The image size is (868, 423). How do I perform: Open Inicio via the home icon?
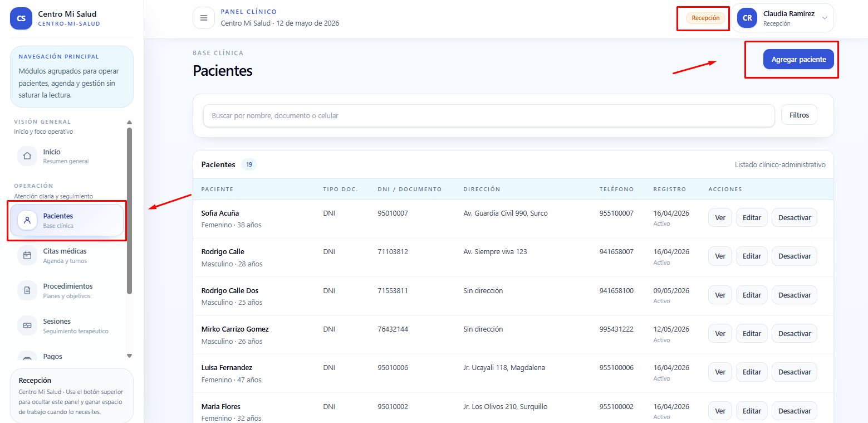point(27,156)
